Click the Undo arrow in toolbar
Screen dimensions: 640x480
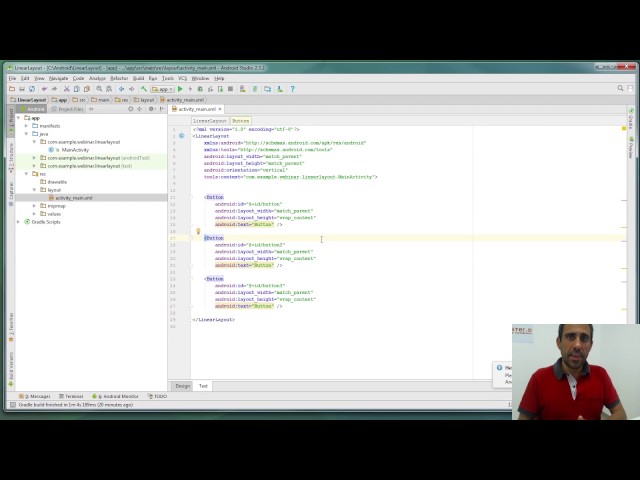(44, 89)
